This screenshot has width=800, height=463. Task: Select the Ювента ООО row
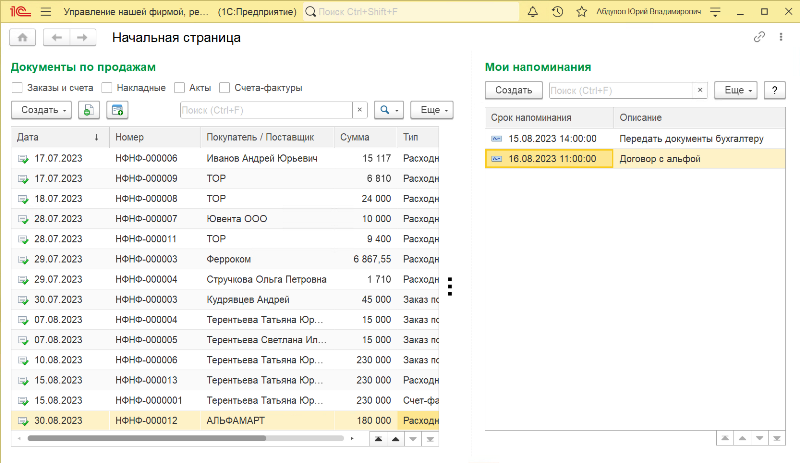(225, 219)
